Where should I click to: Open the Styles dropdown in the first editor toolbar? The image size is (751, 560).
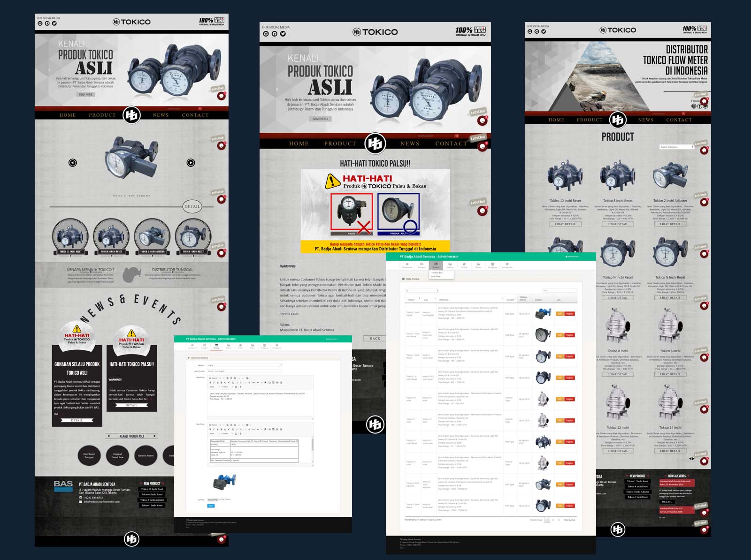pyautogui.click(x=215, y=387)
